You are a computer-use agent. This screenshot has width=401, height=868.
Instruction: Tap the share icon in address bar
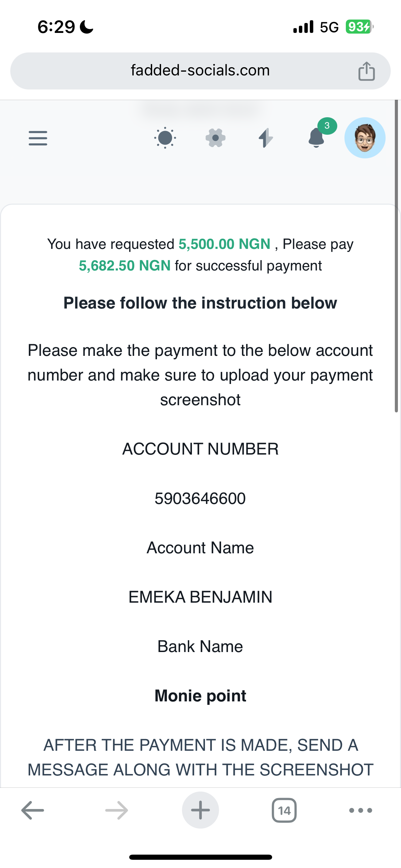pyautogui.click(x=366, y=71)
